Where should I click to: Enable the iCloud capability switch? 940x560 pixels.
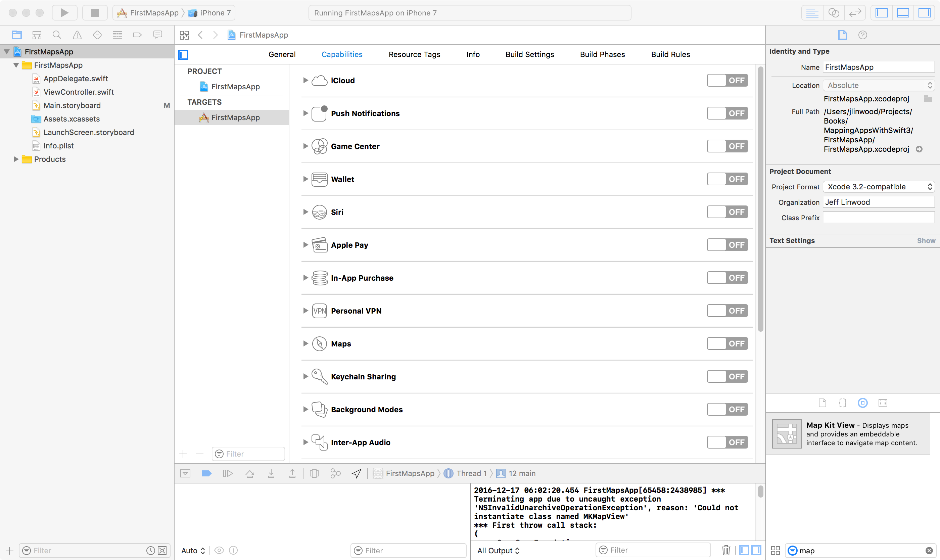[727, 80]
